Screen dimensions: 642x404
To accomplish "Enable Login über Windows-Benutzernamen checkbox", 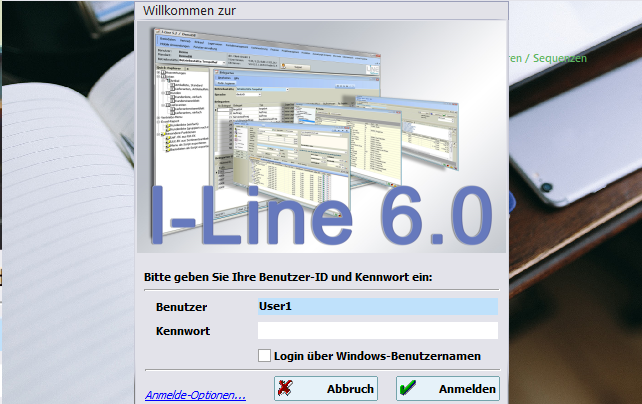I will (264, 355).
